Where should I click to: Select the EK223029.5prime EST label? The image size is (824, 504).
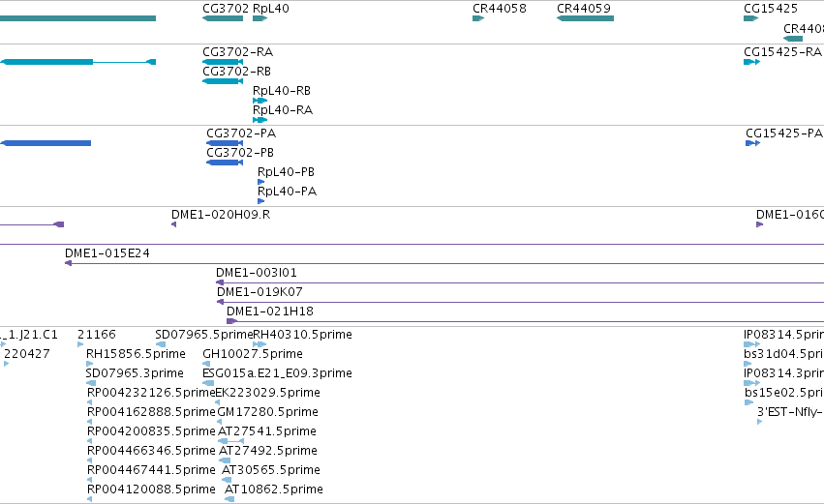click(268, 393)
